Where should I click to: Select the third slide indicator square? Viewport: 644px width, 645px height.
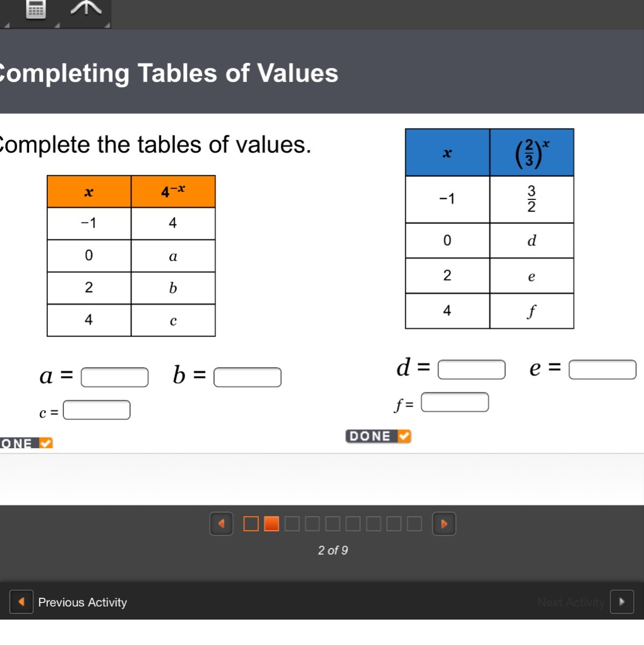(x=292, y=524)
